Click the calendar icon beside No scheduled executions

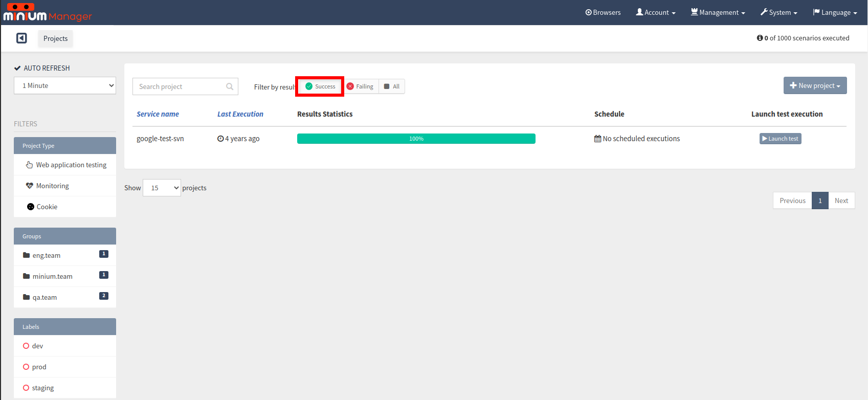[597, 139]
